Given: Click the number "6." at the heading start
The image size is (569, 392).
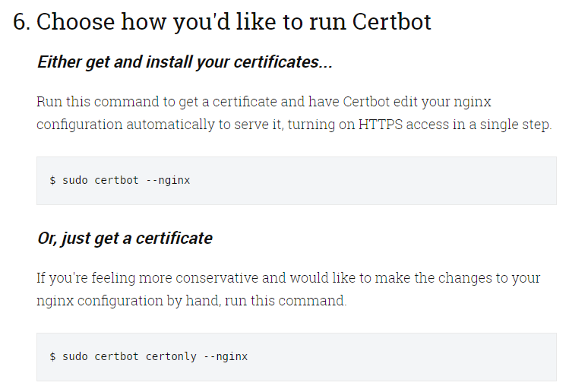Looking at the screenshot, I should (22, 21).
